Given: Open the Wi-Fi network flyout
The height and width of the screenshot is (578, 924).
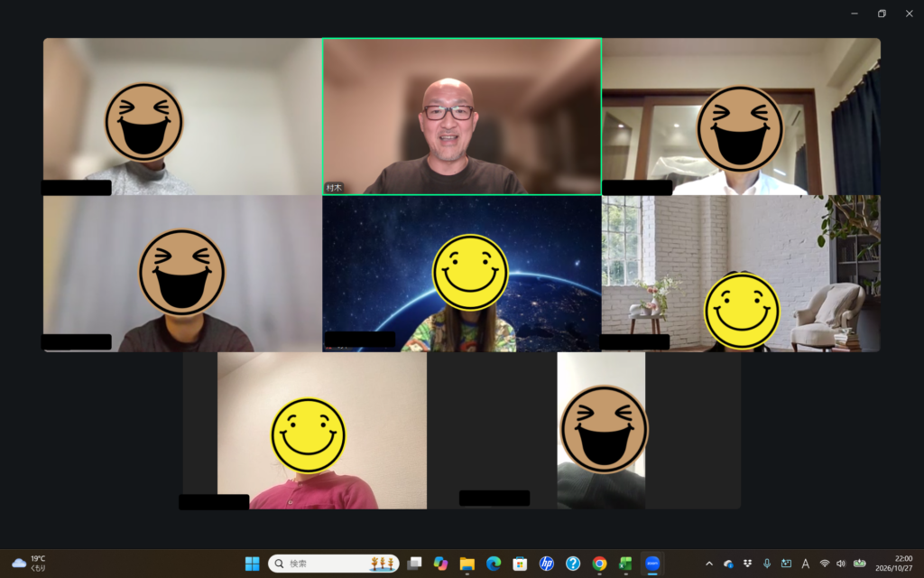Looking at the screenshot, I should (x=825, y=564).
